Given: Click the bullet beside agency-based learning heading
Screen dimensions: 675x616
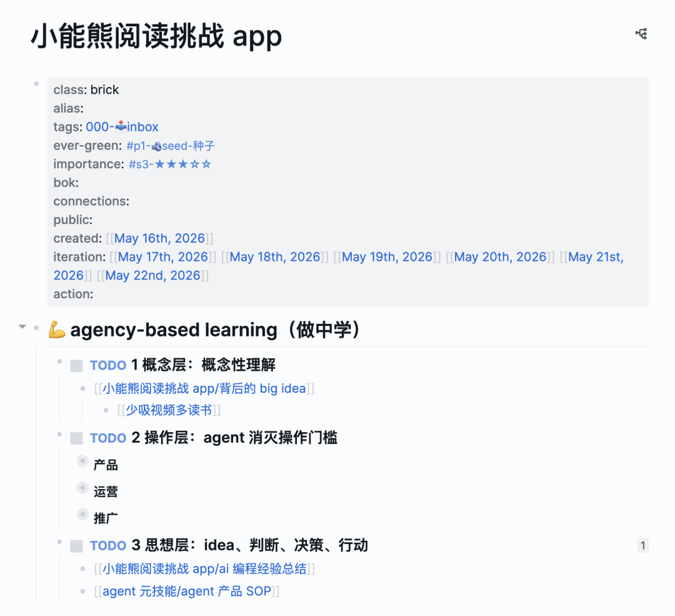Looking at the screenshot, I should 37,328.
